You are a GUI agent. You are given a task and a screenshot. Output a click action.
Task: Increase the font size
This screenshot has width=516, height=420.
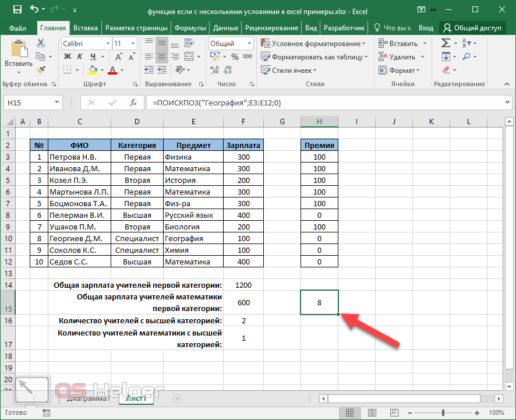pyautogui.click(x=118, y=57)
